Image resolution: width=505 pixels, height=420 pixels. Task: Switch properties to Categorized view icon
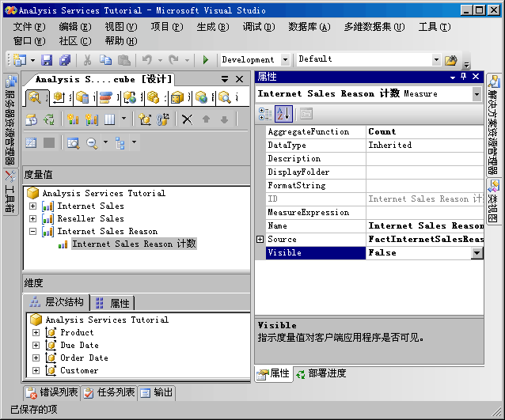tap(266, 114)
